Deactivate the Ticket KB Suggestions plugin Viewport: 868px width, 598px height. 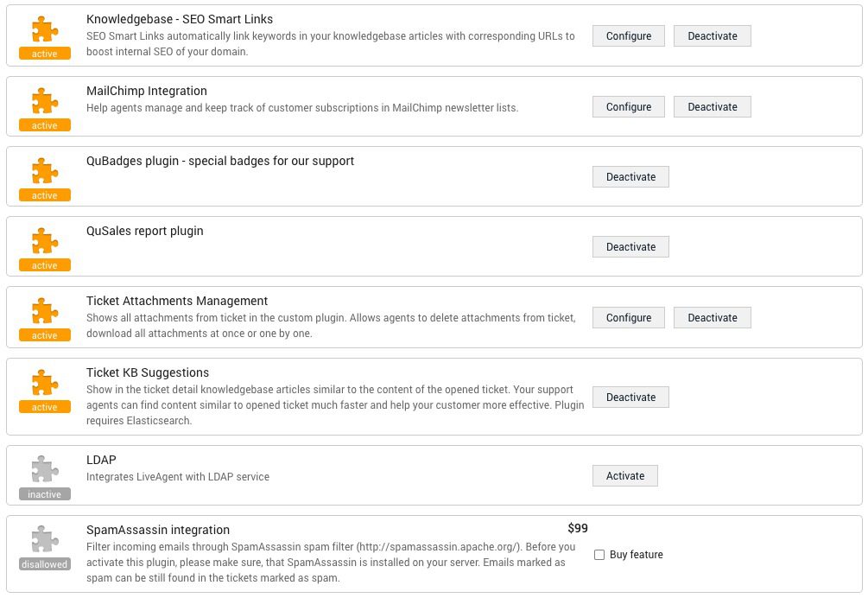[x=630, y=398]
